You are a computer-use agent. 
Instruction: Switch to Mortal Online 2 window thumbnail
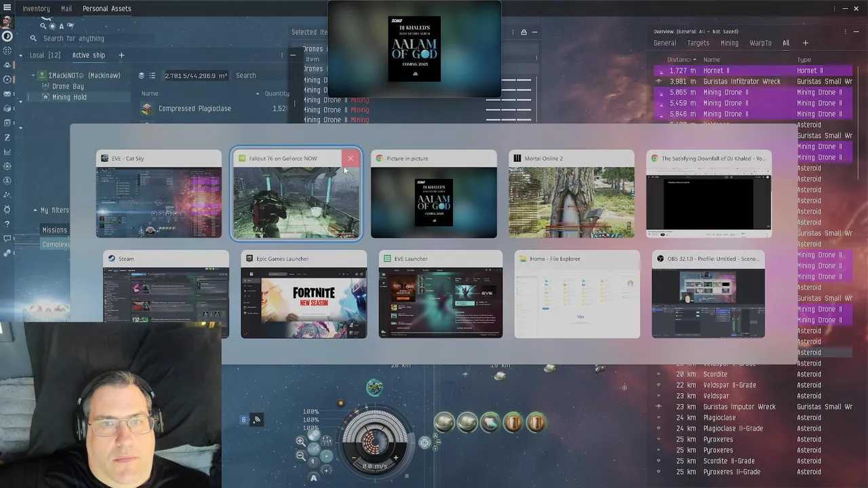click(572, 194)
